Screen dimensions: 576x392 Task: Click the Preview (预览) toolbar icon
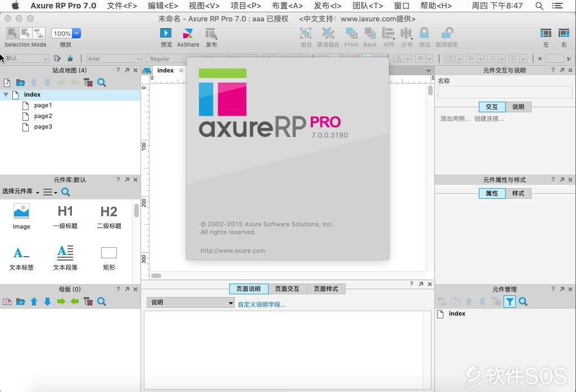pos(166,34)
